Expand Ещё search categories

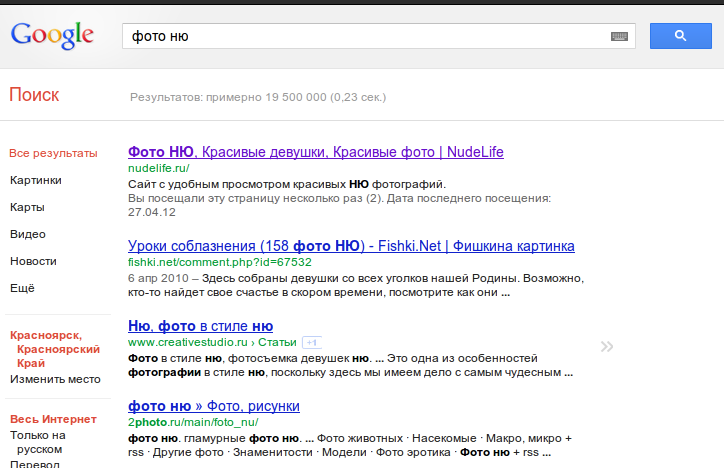click(x=22, y=288)
